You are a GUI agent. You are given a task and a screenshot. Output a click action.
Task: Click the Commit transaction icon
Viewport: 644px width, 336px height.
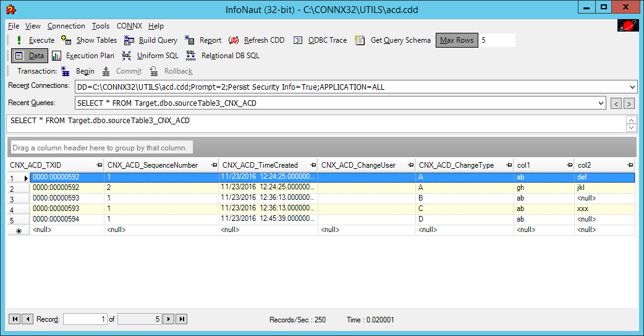coord(106,71)
